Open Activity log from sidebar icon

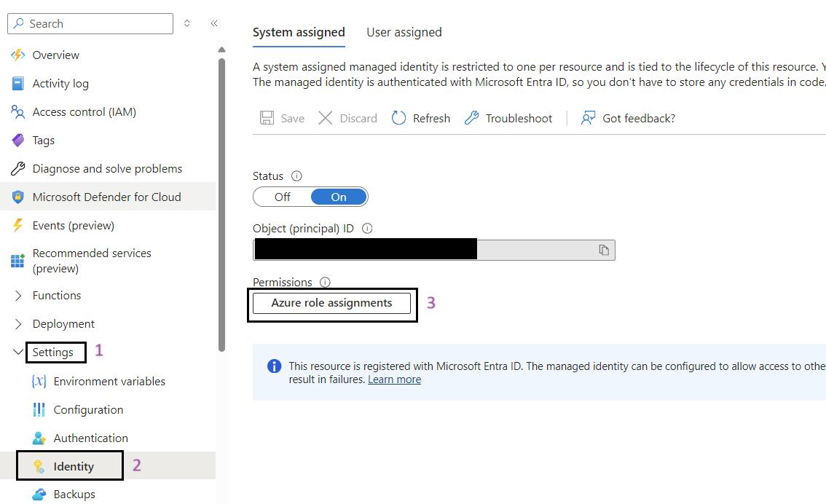pyautogui.click(x=17, y=84)
